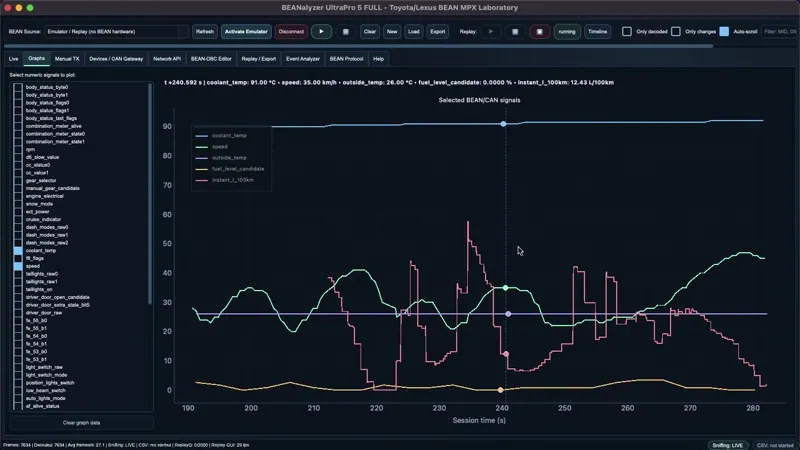Click the coolant_temp legend entry
This screenshot has width=800, height=450.
coord(221,136)
